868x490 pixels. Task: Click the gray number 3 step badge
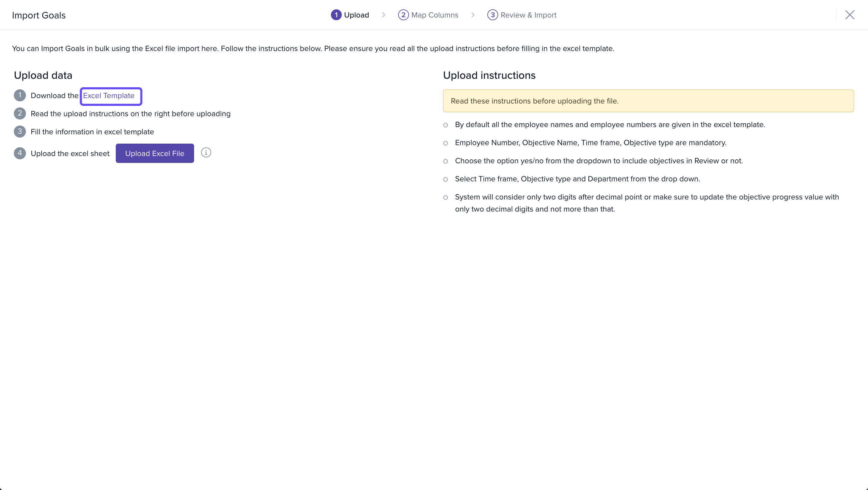[x=20, y=132]
